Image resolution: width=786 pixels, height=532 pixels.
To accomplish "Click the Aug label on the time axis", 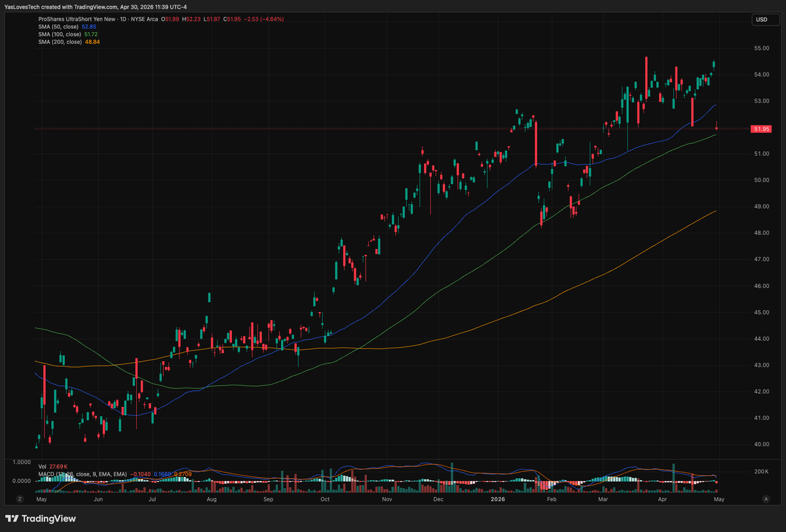I will coord(212,499).
